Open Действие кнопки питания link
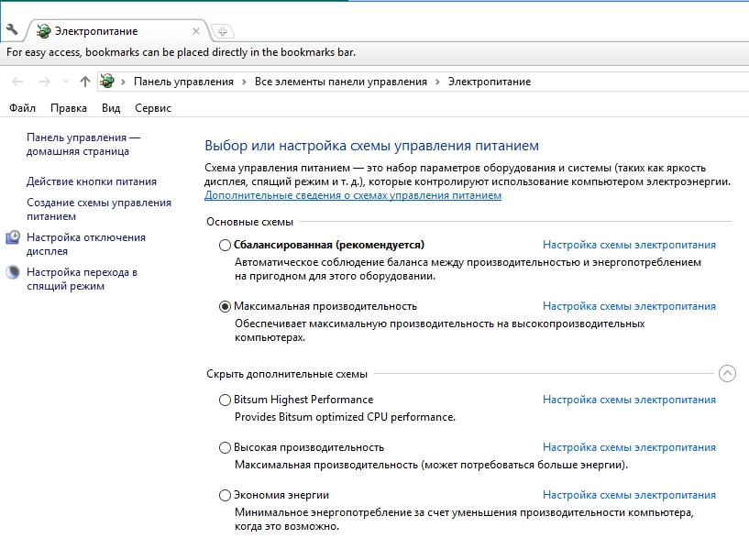 [x=92, y=181]
